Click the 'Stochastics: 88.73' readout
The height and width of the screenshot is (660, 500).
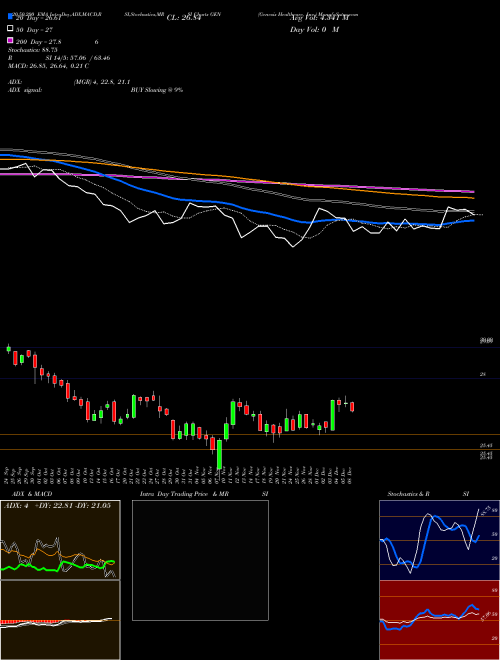tap(32, 50)
